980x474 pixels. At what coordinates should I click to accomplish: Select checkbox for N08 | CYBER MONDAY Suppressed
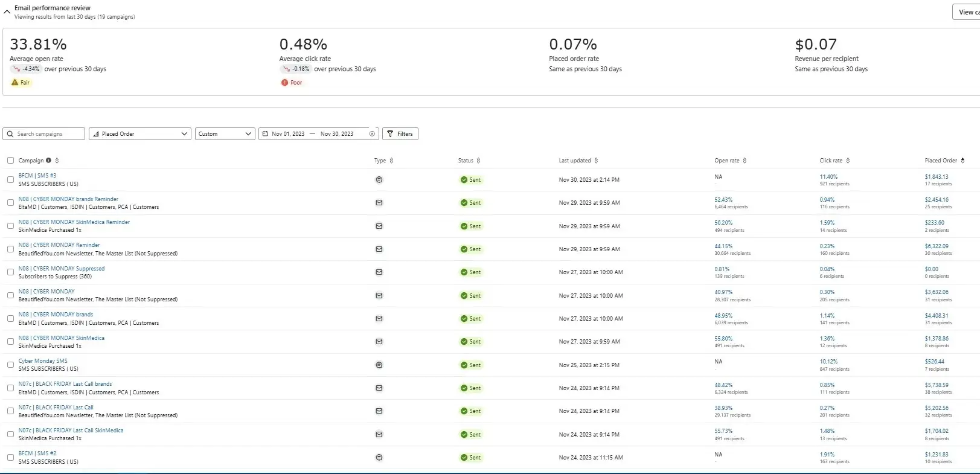tap(10, 272)
